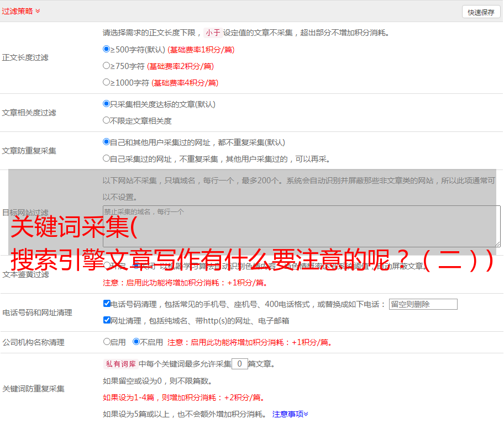This screenshot has width=504, height=424.
Task: Click the 文本鉴黄过滤 row label
Action: coord(26,274)
